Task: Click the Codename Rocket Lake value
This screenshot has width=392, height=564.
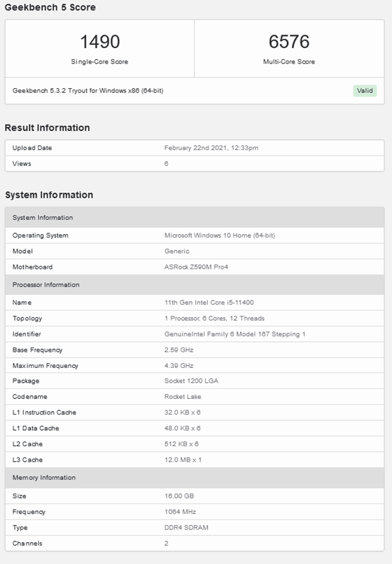Action: (x=183, y=397)
